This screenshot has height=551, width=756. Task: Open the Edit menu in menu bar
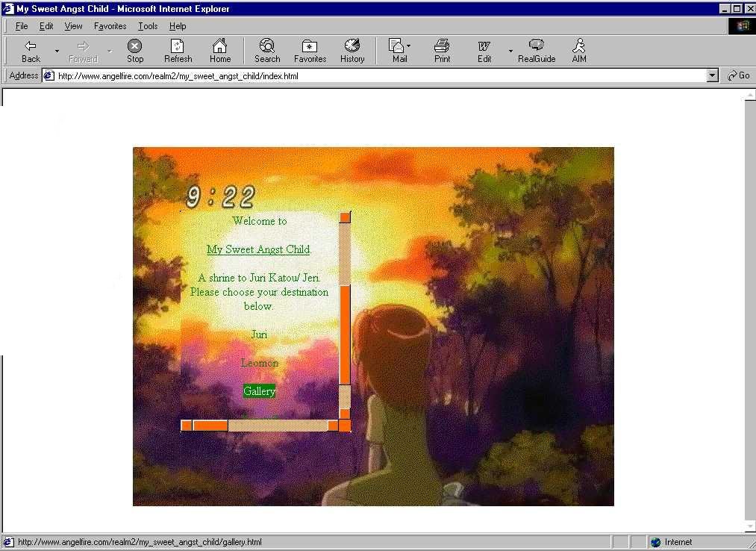click(x=46, y=26)
